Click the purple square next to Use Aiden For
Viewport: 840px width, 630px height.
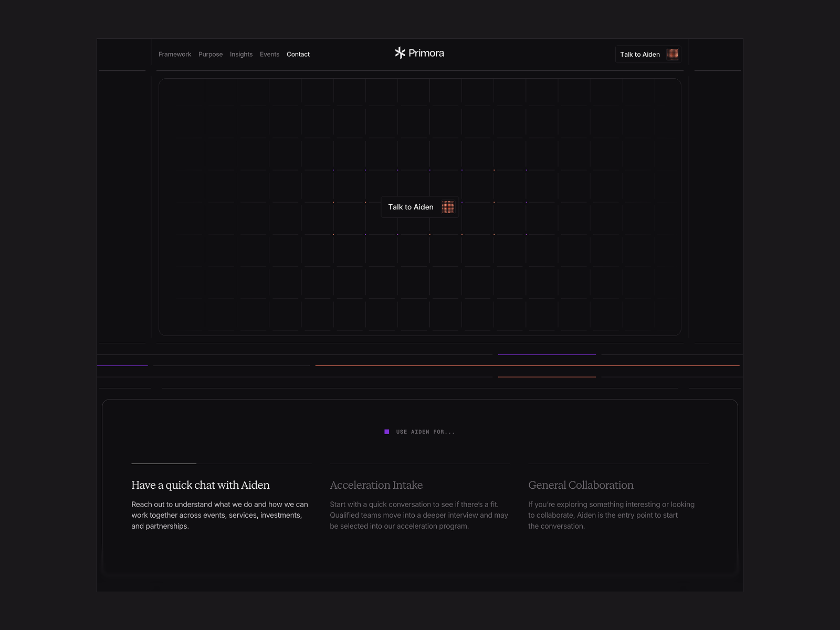point(387,432)
